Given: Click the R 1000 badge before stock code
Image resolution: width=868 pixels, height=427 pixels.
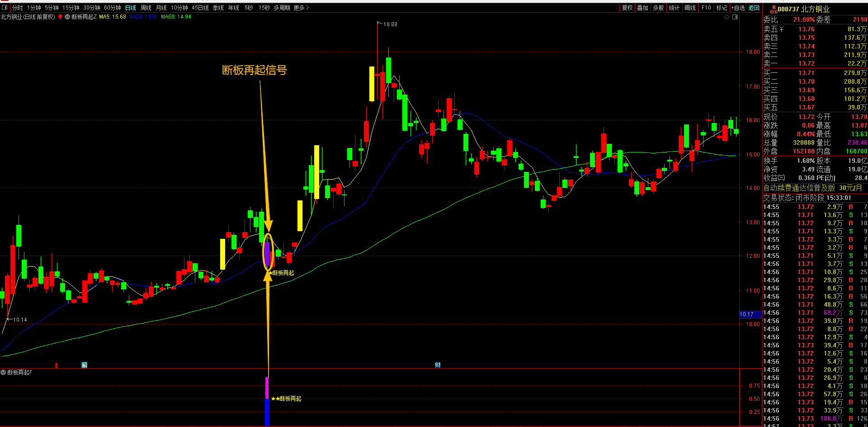Looking at the screenshot, I should coord(774,9).
